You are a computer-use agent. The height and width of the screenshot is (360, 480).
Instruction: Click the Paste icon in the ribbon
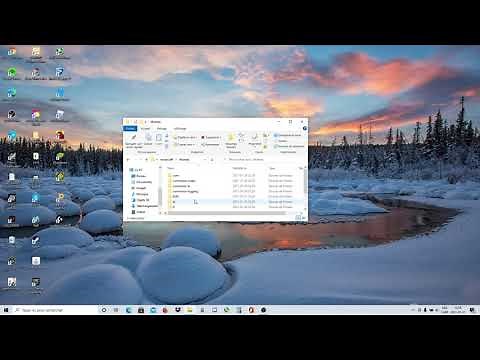159,138
